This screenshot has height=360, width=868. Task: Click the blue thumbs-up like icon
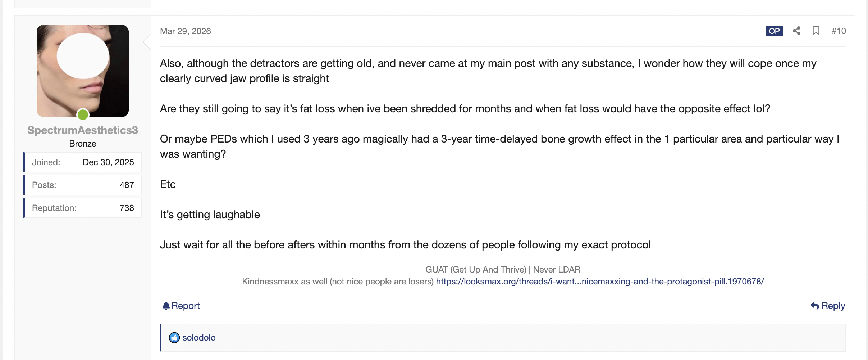point(174,338)
